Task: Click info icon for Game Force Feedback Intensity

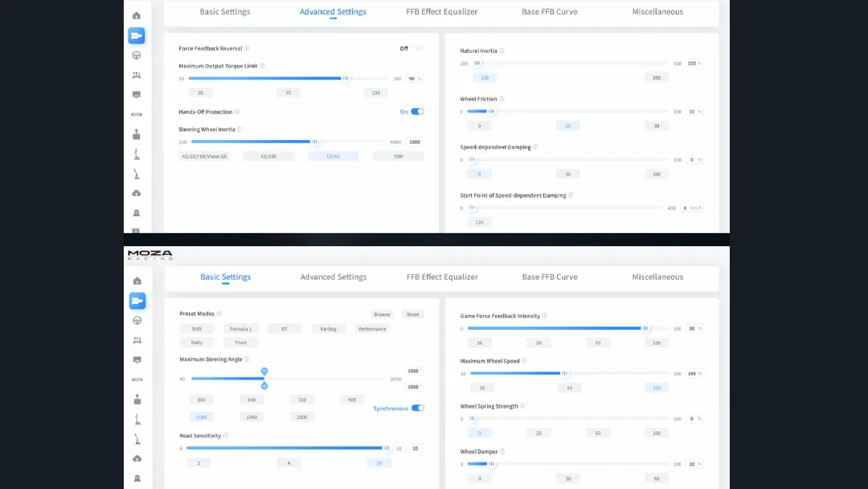Action: [545, 316]
